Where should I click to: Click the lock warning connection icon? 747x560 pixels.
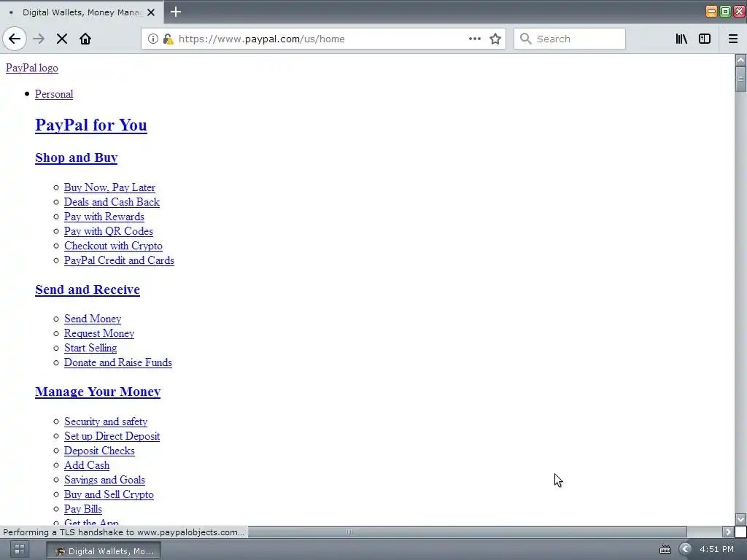pos(168,39)
